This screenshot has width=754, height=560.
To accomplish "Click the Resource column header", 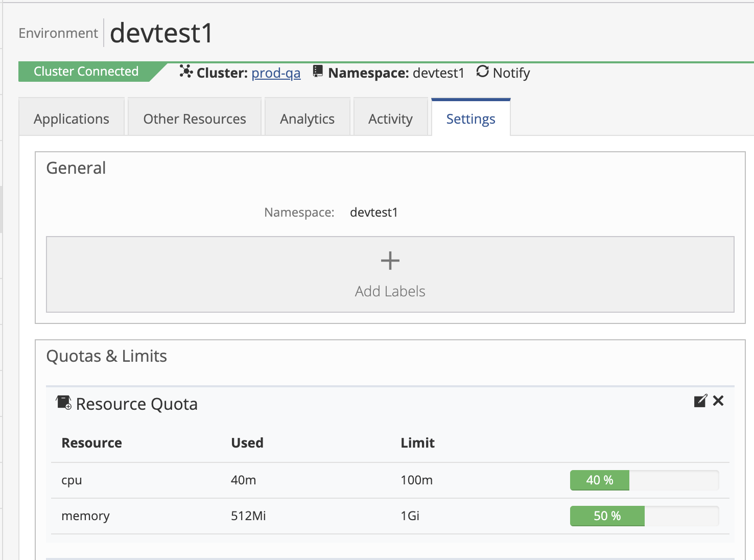I will (91, 443).
